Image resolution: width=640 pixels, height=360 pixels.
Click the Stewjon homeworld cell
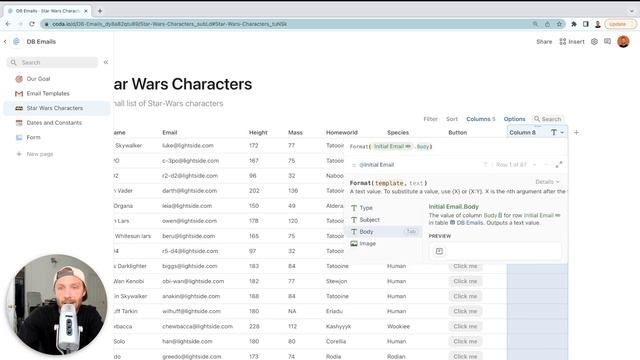coord(336,281)
